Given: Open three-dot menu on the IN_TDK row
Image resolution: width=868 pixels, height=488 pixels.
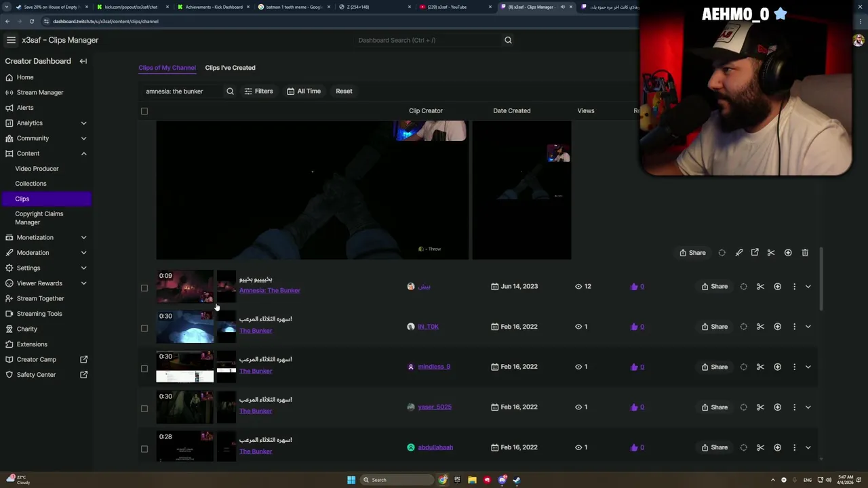Looking at the screenshot, I should click(x=794, y=327).
